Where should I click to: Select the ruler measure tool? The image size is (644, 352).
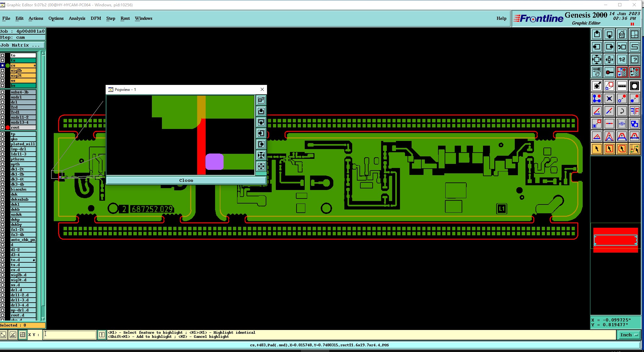pyautogui.click(x=622, y=86)
